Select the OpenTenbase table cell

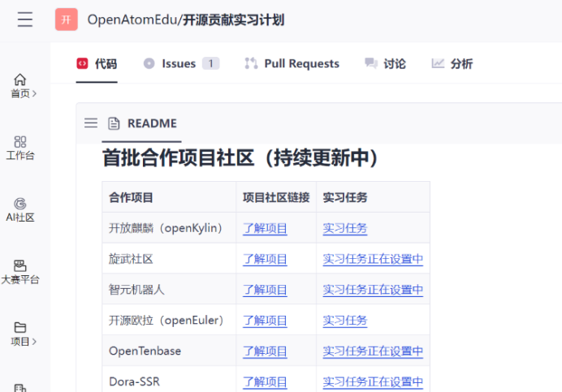click(169, 351)
